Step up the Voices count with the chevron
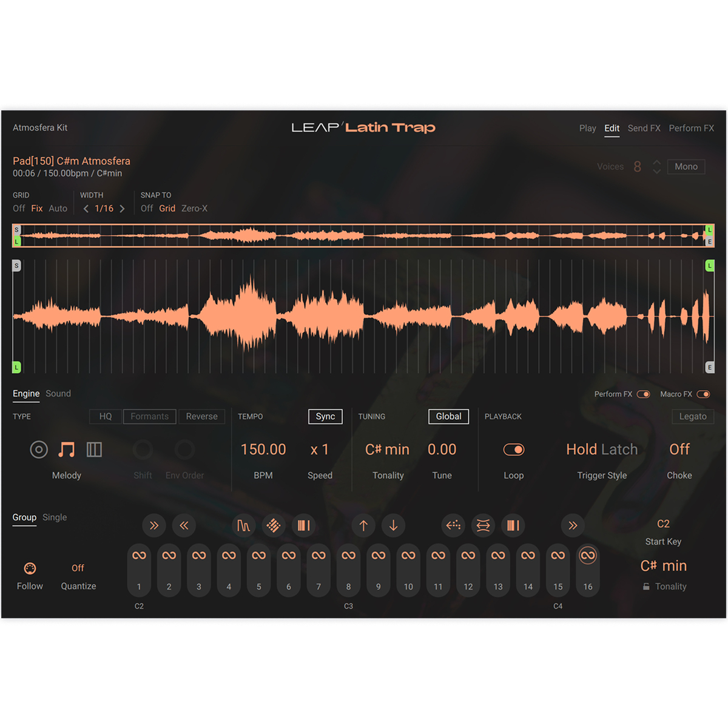728x728 pixels. click(x=657, y=163)
